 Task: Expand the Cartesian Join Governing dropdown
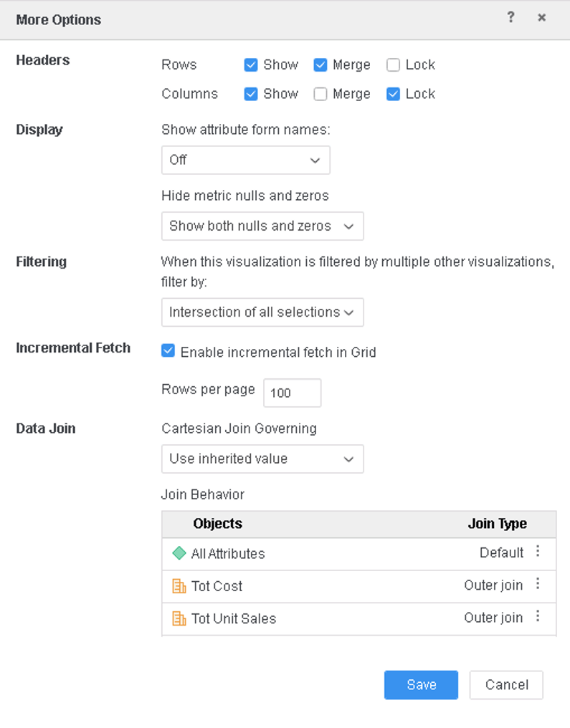[262, 459]
